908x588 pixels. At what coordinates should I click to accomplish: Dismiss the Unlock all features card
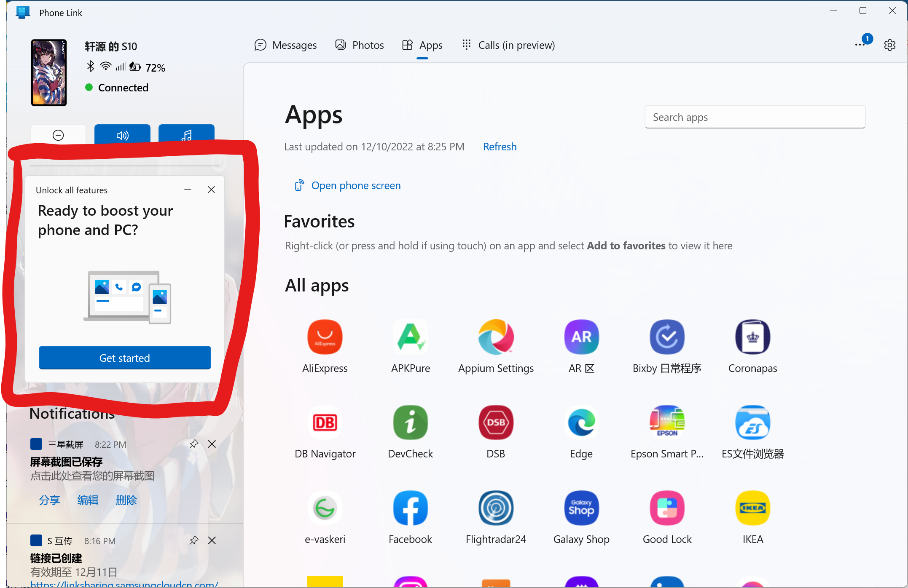tap(211, 190)
